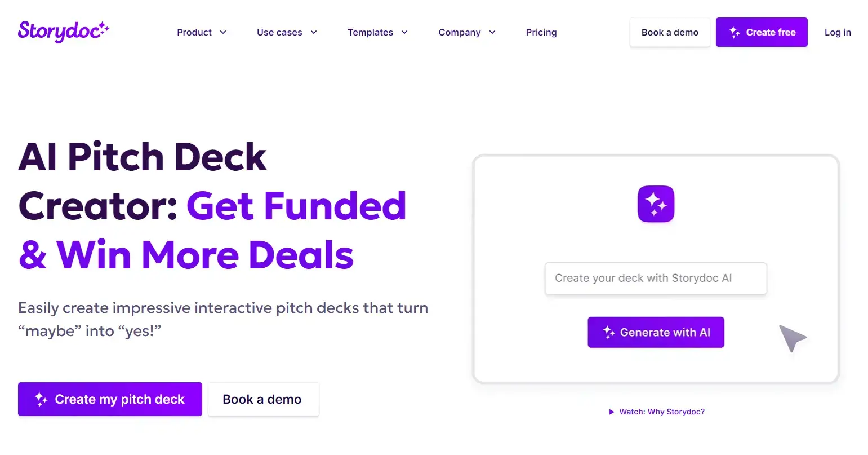Click the purple sparkle app icon

(x=656, y=204)
